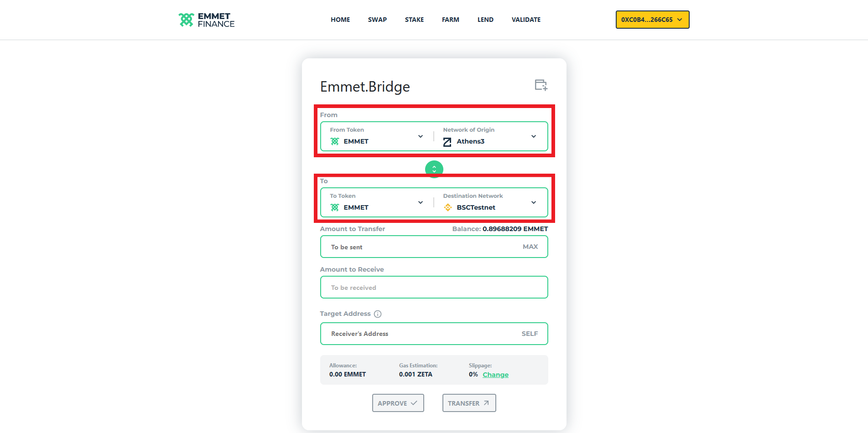Open the Network of Origin dropdown
Image resolution: width=868 pixels, height=433 pixels.
coord(533,136)
